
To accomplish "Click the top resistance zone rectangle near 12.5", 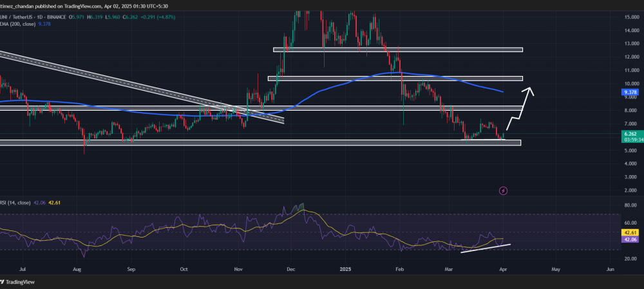I will point(398,50).
